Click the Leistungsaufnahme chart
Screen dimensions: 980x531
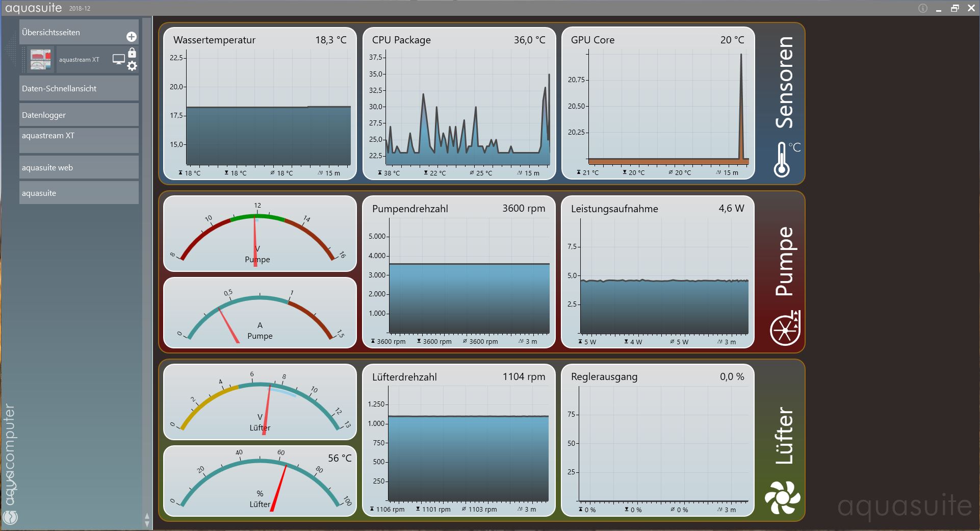[x=658, y=272]
